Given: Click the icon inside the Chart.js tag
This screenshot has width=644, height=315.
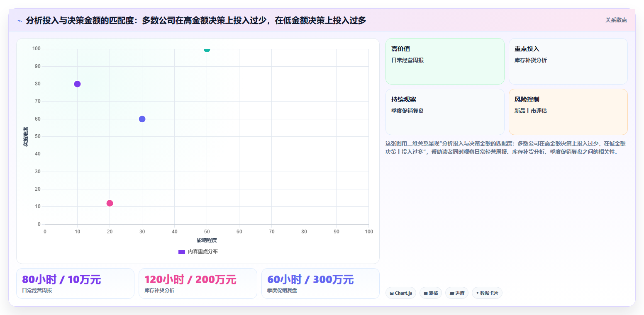Looking at the screenshot, I should (392, 293).
